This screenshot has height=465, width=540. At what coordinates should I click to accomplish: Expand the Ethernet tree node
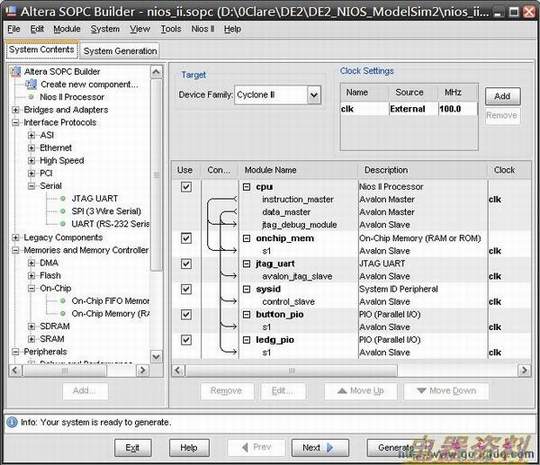click(31, 148)
